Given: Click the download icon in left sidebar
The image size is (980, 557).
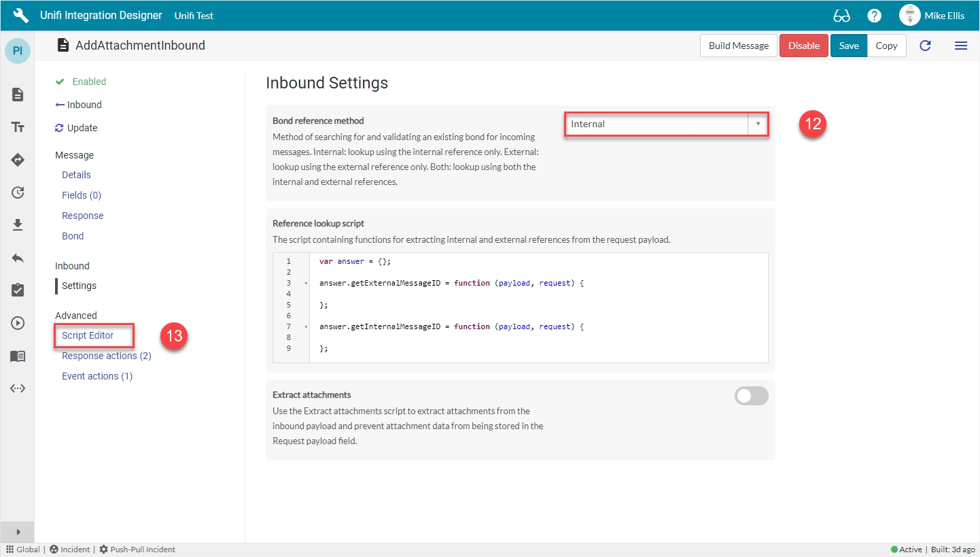Looking at the screenshot, I should [x=18, y=224].
